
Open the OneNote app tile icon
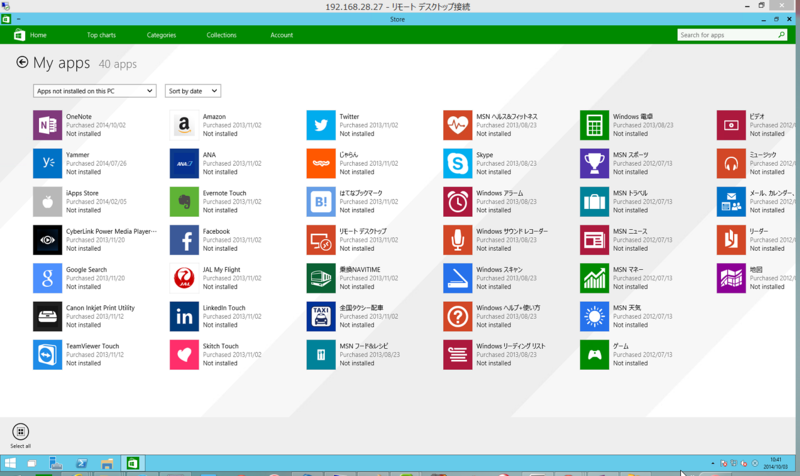pyautogui.click(x=47, y=125)
